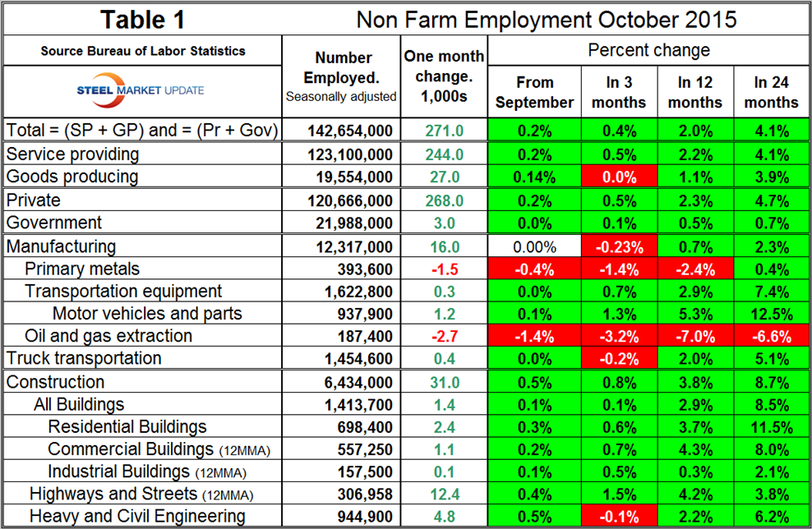Viewport: 812px width, 529px height.
Task: Click the Table 1 title
Action: tap(141, 19)
